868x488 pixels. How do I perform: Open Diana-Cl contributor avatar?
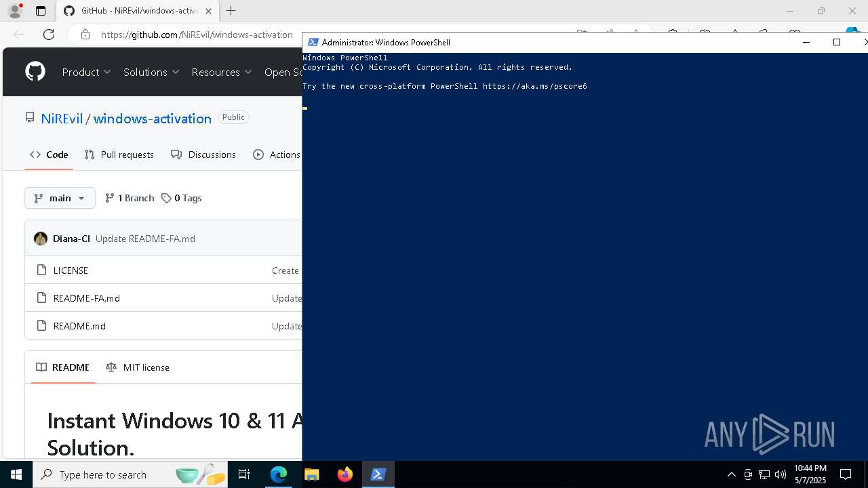click(x=41, y=239)
